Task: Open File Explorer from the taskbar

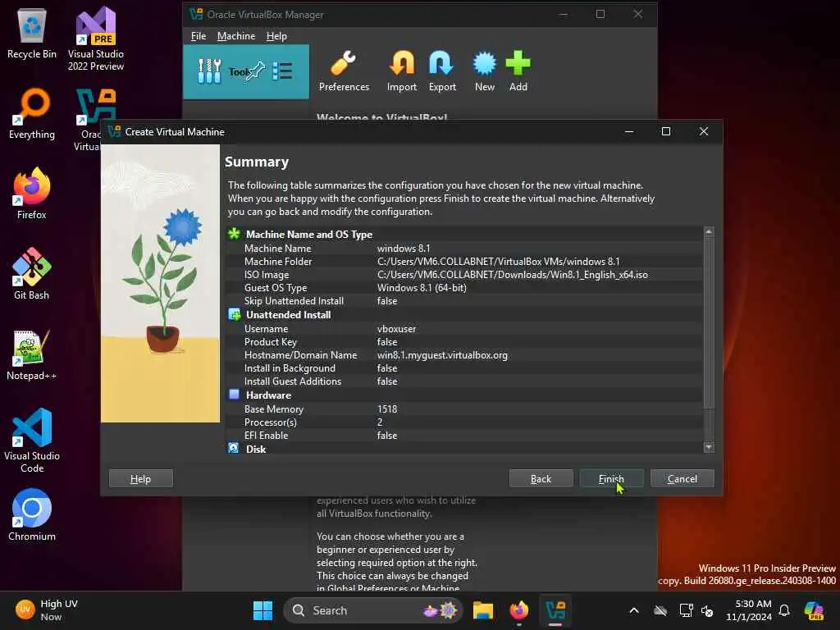Action: (x=482, y=610)
